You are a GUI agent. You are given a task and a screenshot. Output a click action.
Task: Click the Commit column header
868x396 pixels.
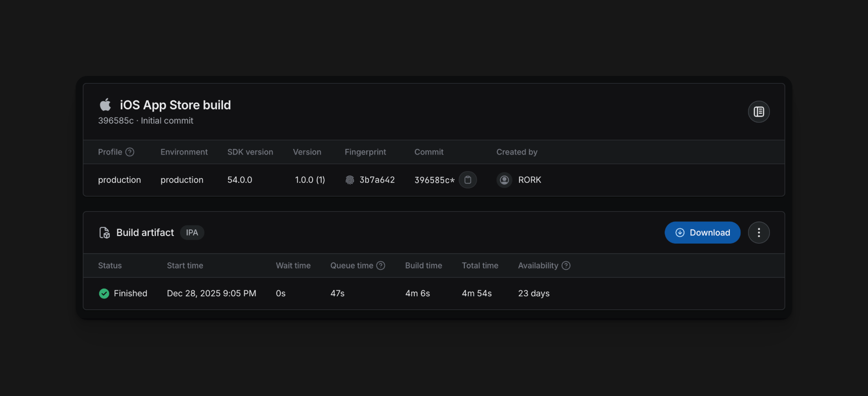coord(429,152)
